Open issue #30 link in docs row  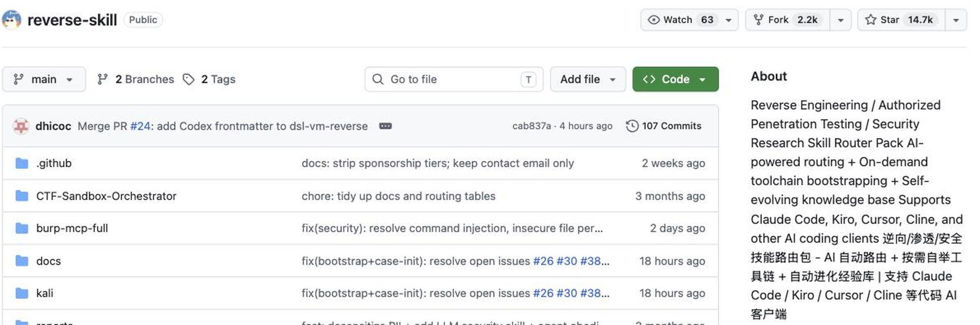coord(567,261)
